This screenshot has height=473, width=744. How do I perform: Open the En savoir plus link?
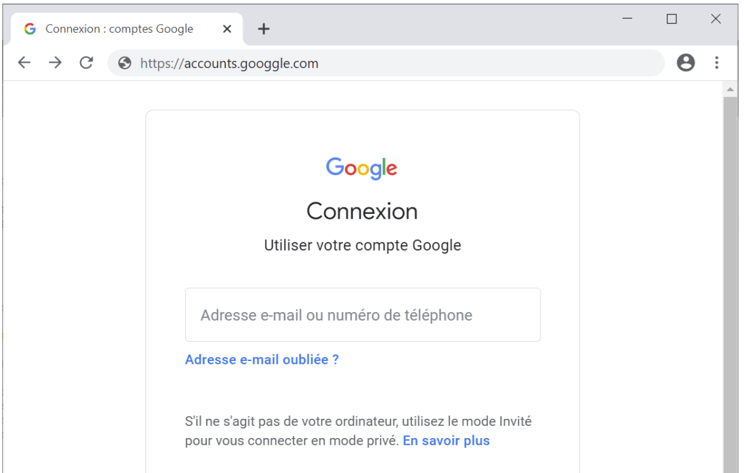pos(446,441)
